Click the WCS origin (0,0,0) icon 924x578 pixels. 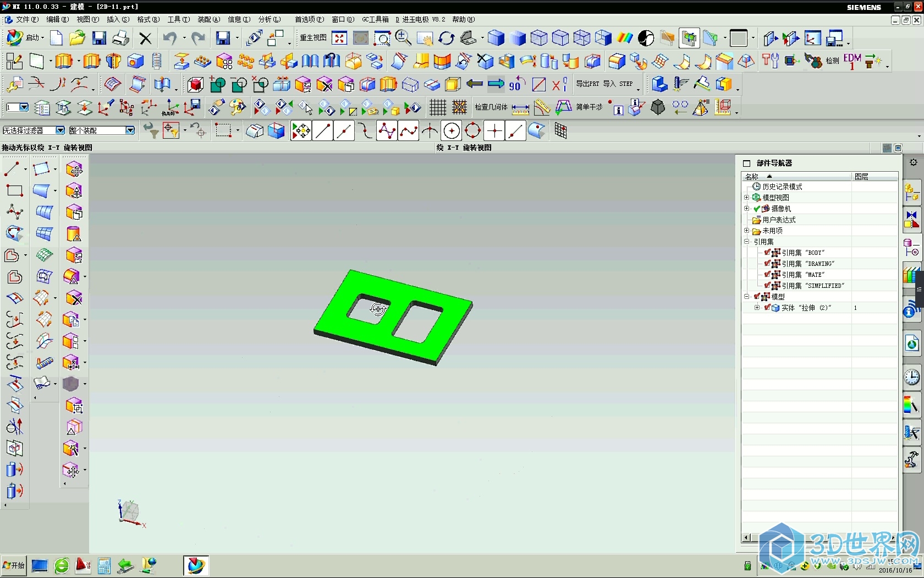point(171,107)
